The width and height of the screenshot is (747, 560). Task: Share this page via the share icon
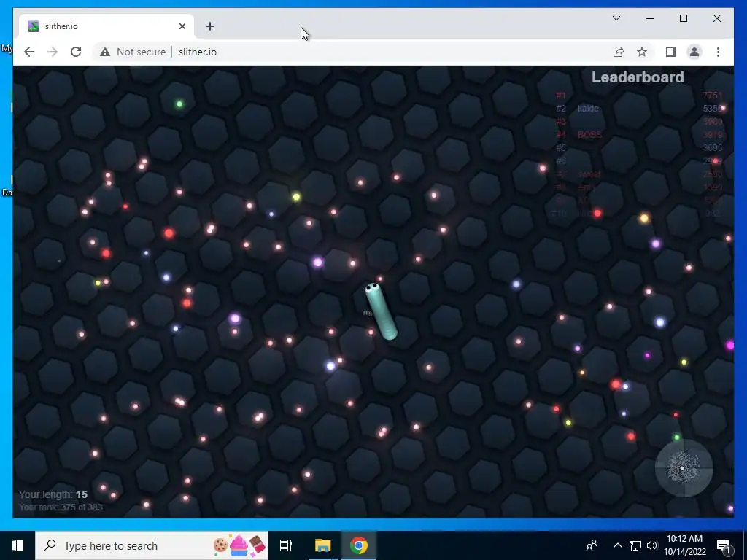tap(619, 52)
